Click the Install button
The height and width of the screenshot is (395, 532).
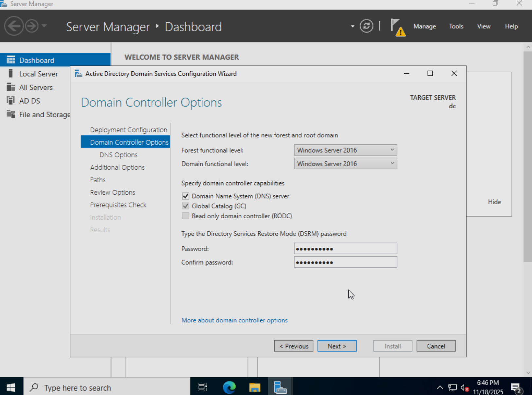tap(393, 346)
